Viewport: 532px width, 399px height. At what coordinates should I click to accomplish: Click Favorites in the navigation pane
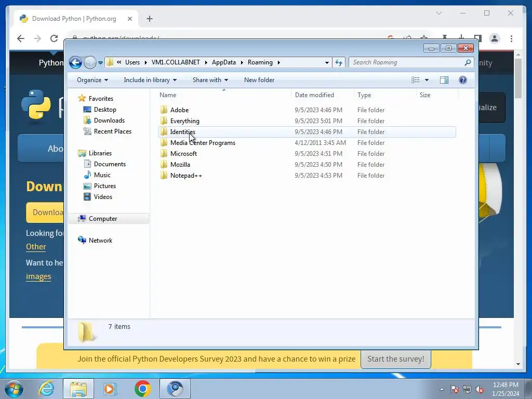click(101, 99)
